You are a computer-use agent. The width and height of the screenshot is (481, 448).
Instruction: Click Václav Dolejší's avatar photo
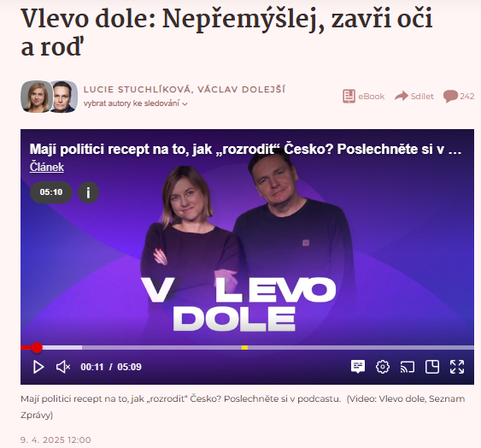[63, 97]
